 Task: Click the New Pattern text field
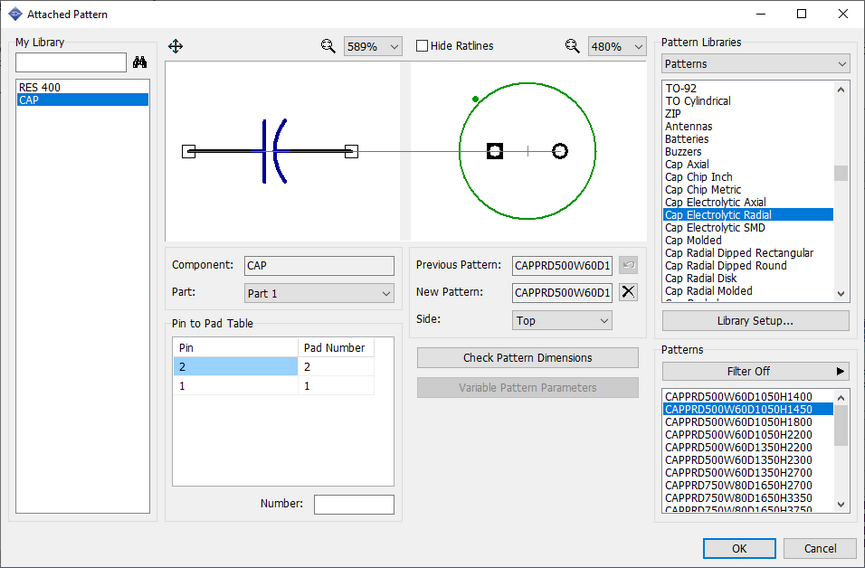(562, 292)
